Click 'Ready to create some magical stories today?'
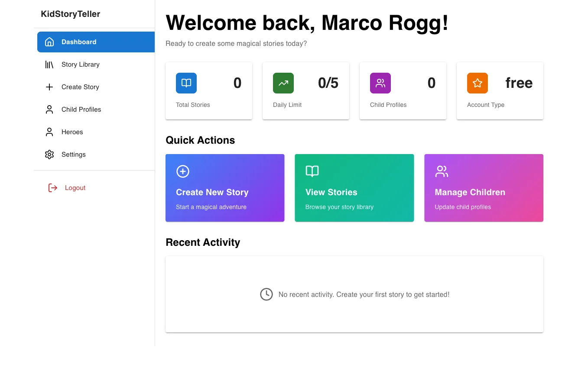Image resolution: width=588 pixels, height=367 pixels. 236,44
